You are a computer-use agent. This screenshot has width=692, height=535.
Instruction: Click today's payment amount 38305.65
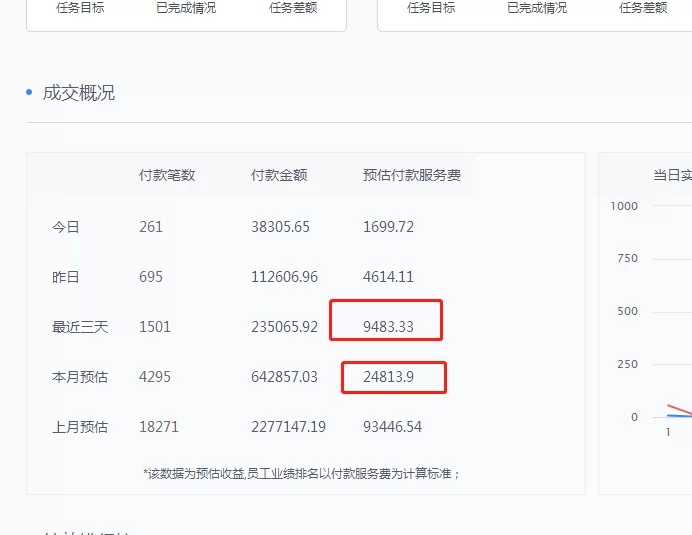(280, 227)
